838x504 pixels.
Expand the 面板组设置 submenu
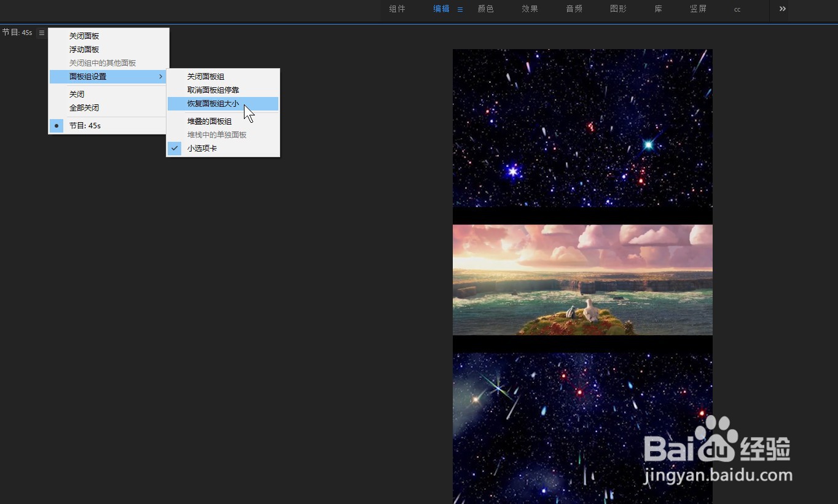click(109, 77)
